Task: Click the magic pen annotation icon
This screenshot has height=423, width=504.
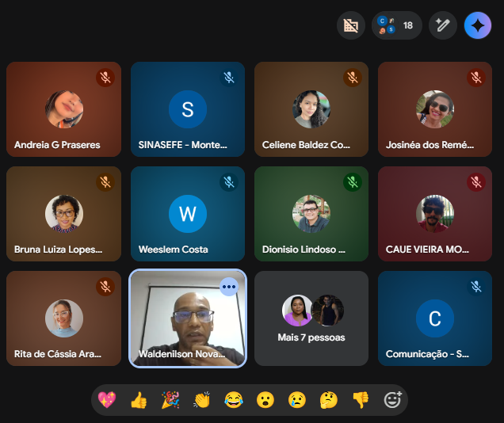Action: pyautogui.click(x=443, y=25)
